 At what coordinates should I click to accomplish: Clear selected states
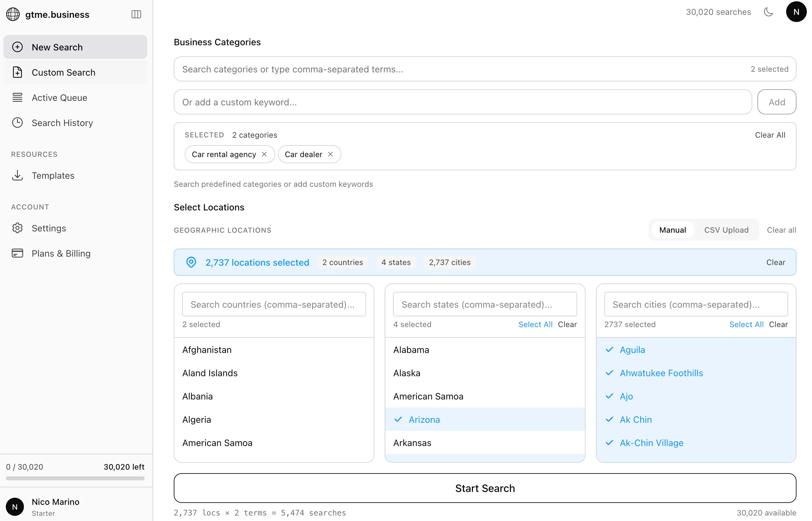567,324
